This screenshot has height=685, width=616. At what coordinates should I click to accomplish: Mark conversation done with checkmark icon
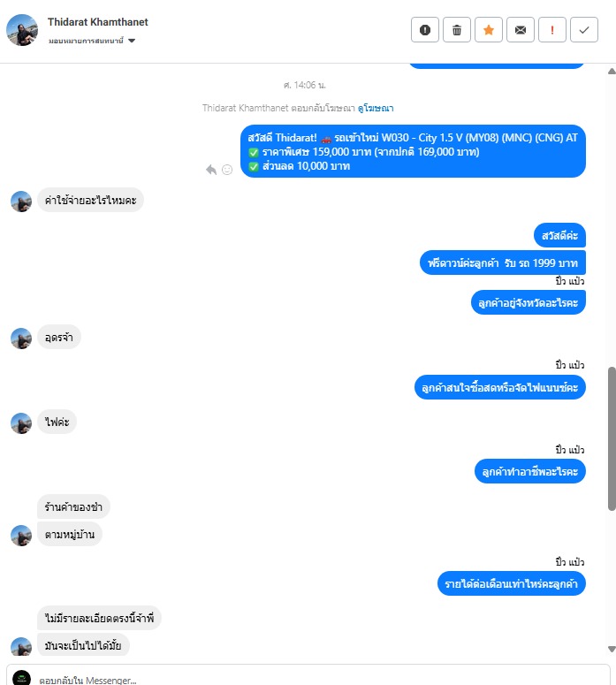click(x=584, y=30)
